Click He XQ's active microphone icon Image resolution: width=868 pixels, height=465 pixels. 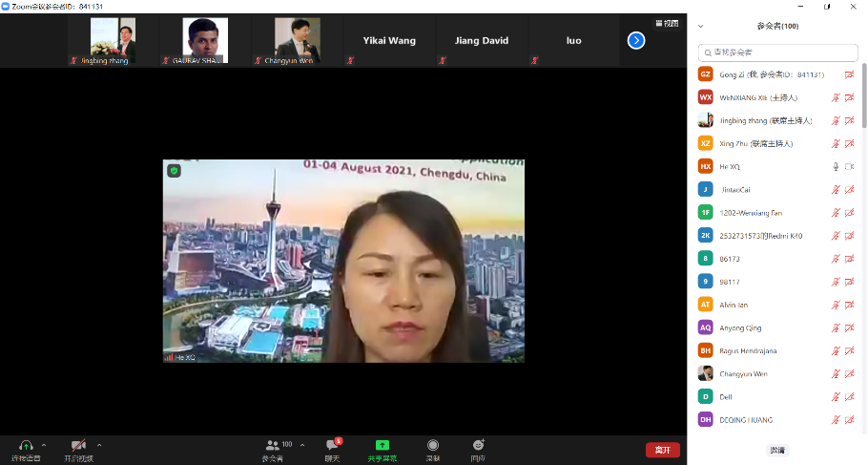[x=836, y=167]
